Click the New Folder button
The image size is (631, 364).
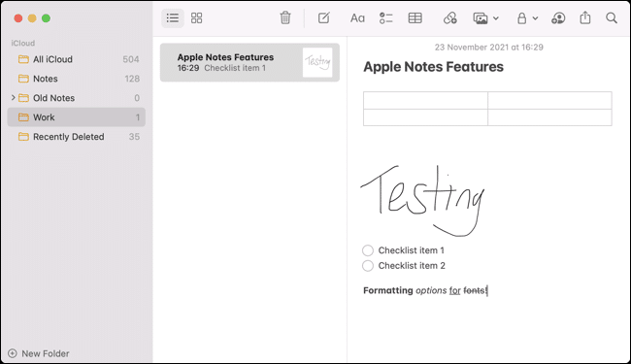(x=39, y=353)
